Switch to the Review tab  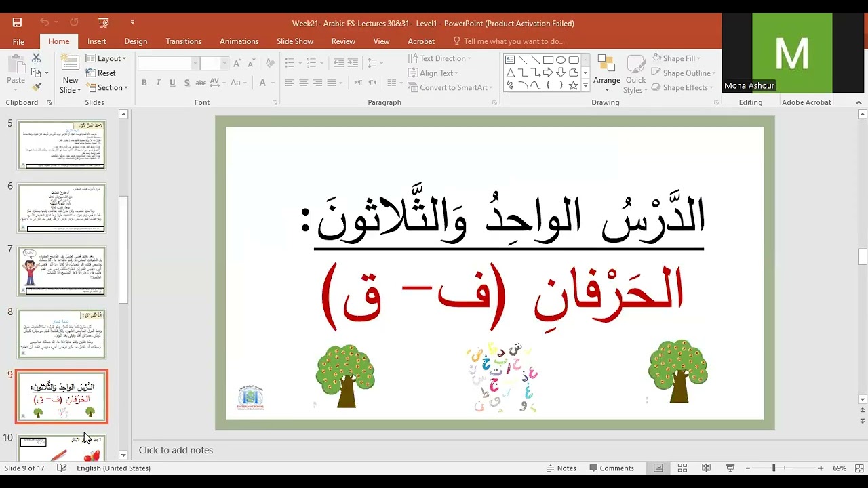point(343,41)
